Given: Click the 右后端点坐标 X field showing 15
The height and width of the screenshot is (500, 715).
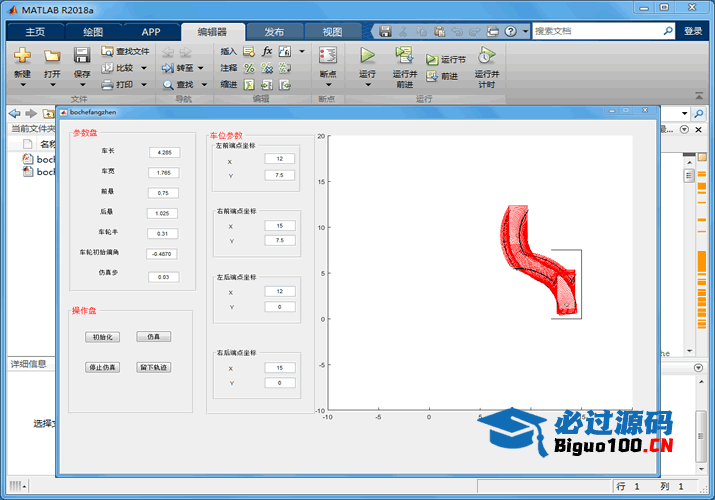Looking at the screenshot, I should point(280,367).
